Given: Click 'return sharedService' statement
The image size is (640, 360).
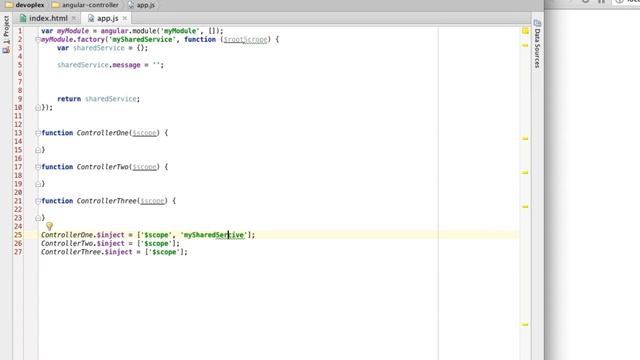Looking at the screenshot, I should (98, 99).
